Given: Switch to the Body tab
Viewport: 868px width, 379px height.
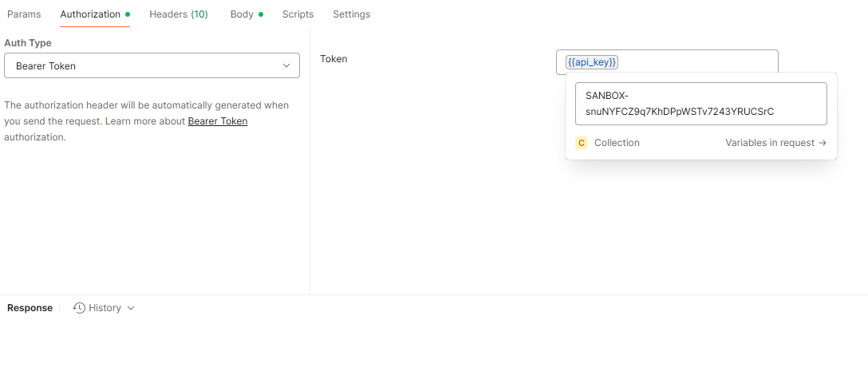Looking at the screenshot, I should click(x=242, y=14).
